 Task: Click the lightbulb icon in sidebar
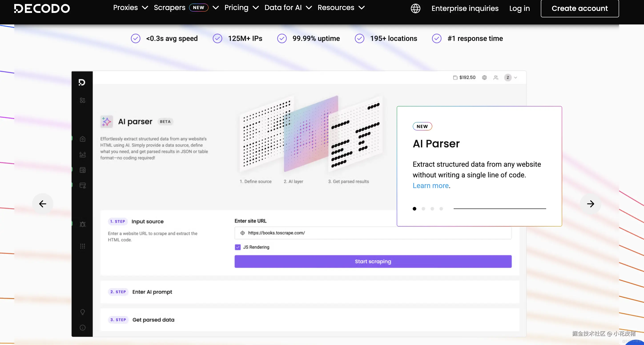click(83, 312)
